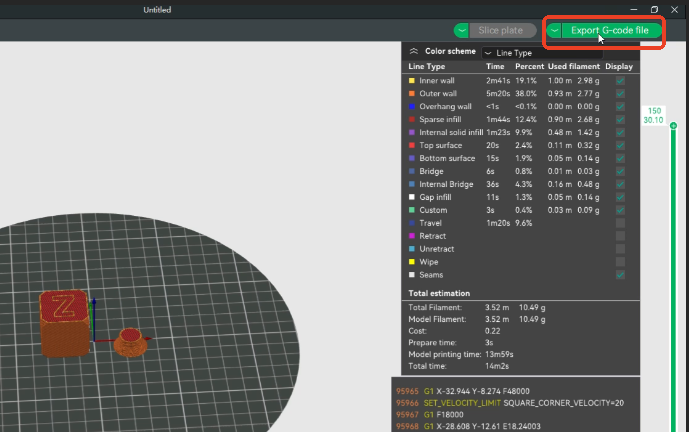Click the blue Overhang wall color swatch
The width and height of the screenshot is (689, 432).
tap(412, 106)
